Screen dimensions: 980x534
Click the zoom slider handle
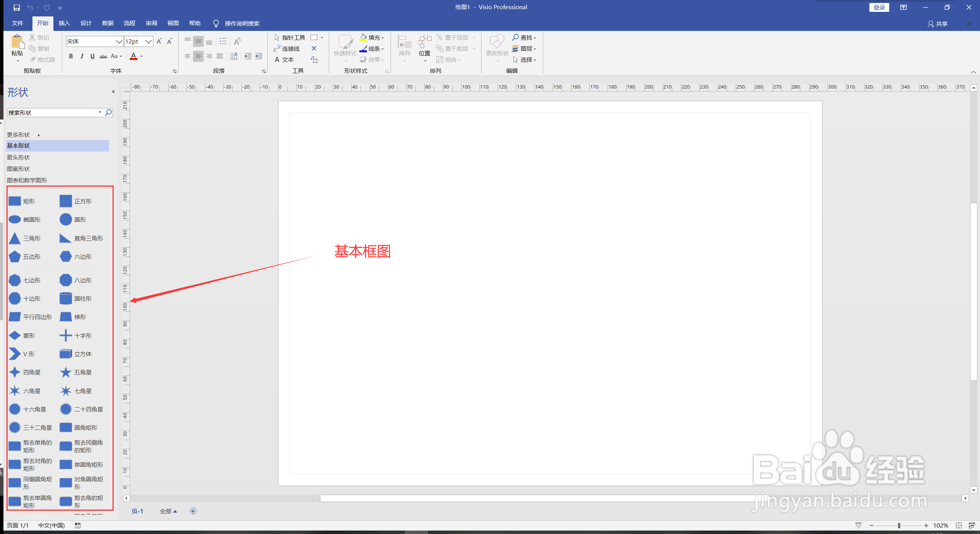899,526
